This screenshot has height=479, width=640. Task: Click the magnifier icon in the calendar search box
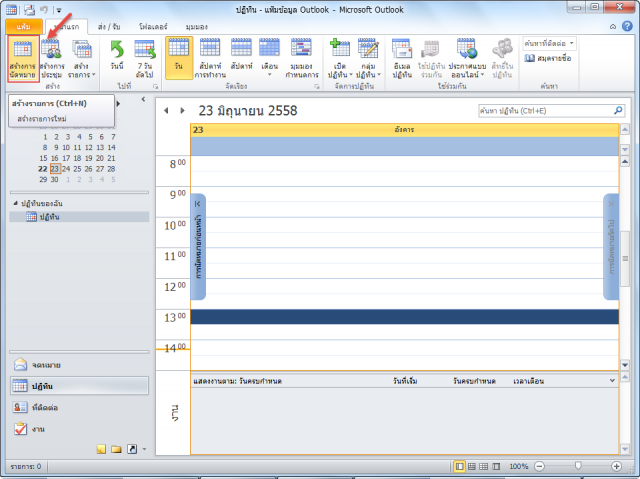618,111
